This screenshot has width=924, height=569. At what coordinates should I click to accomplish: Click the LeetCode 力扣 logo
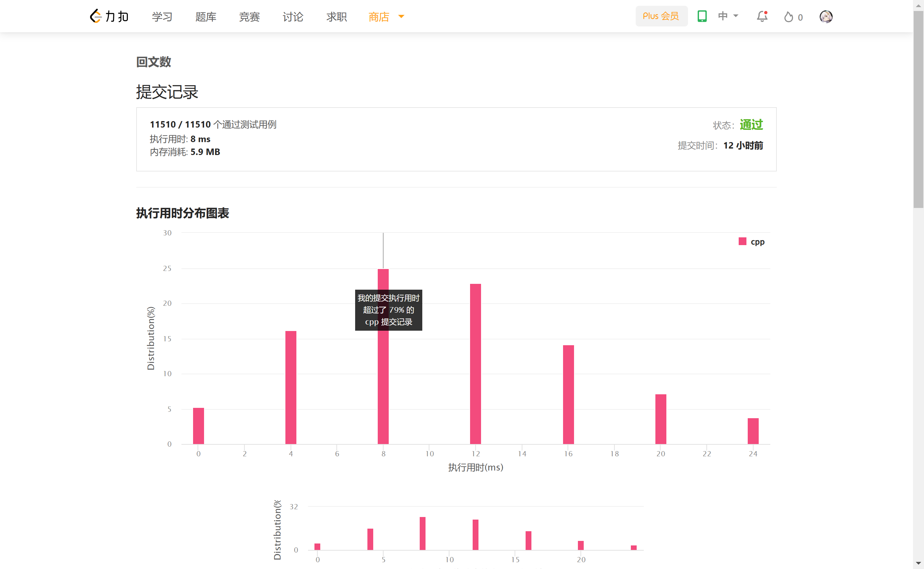pyautogui.click(x=109, y=16)
